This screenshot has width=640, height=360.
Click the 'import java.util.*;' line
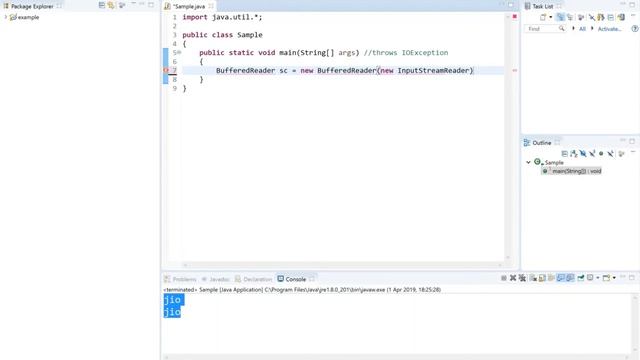click(x=222, y=17)
